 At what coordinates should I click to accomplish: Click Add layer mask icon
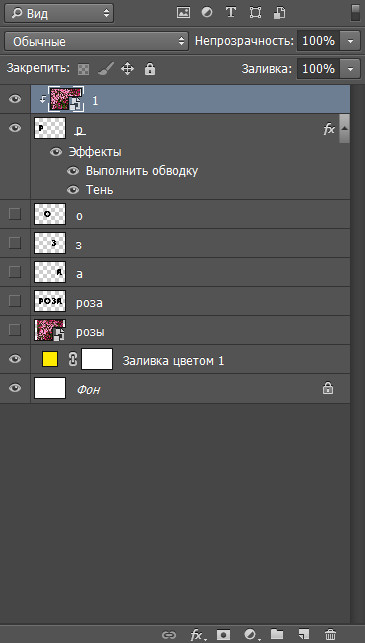point(224,635)
